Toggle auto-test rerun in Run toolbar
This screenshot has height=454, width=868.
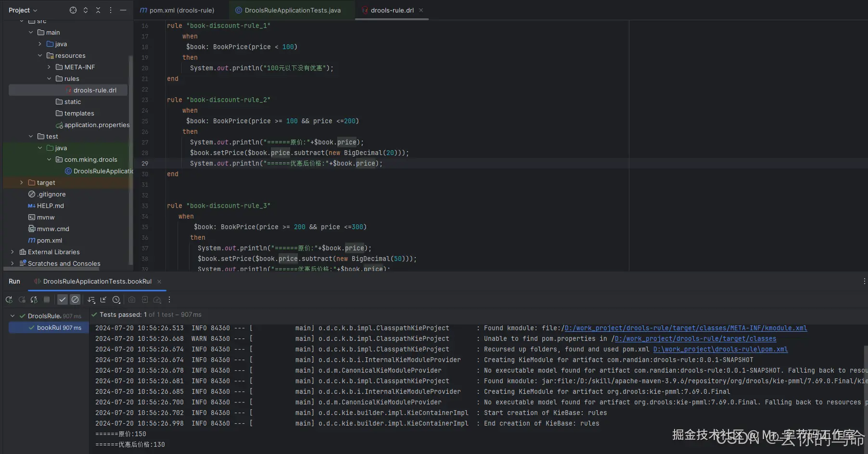pos(34,299)
